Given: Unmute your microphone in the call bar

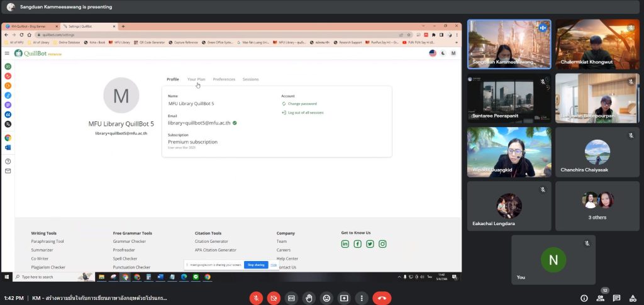Looking at the screenshot, I should coord(256,298).
